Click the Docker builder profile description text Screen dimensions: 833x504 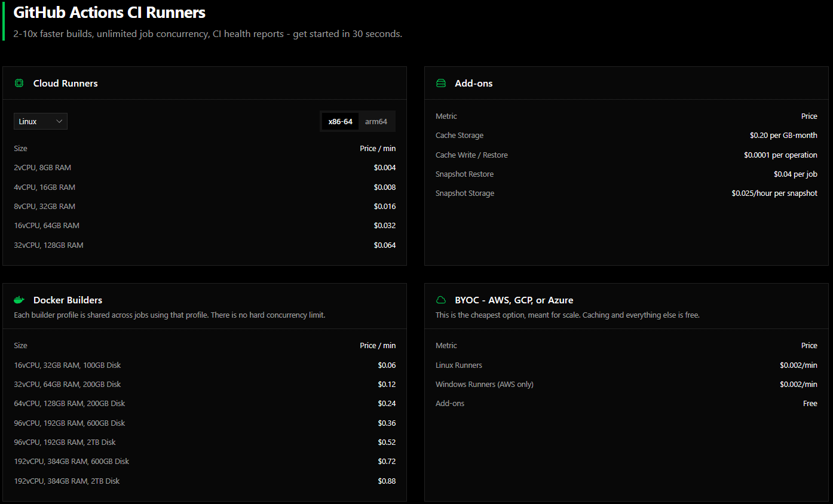[170, 315]
